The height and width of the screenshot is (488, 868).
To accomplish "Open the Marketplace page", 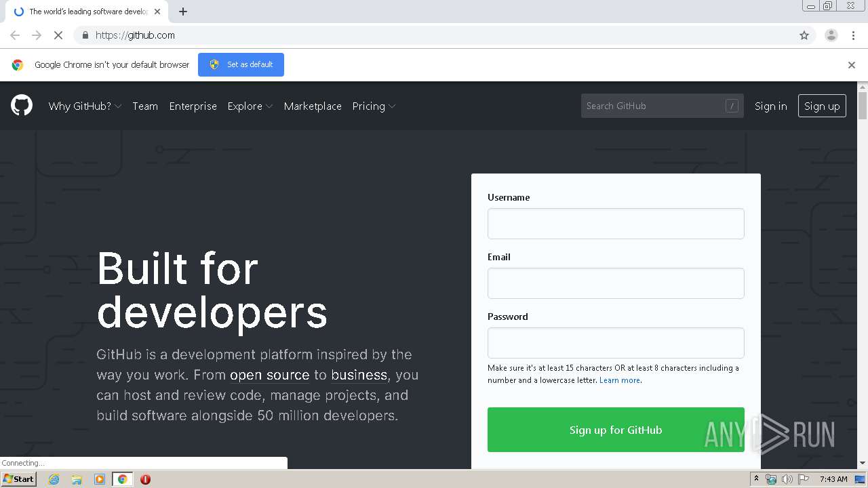I will click(313, 106).
